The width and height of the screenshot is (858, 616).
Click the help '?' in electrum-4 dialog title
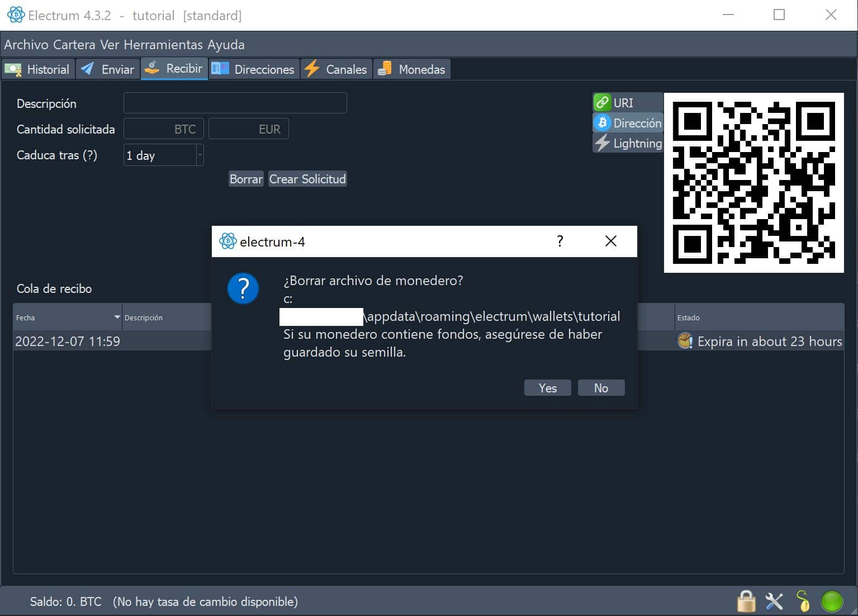click(x=560, y=241)
